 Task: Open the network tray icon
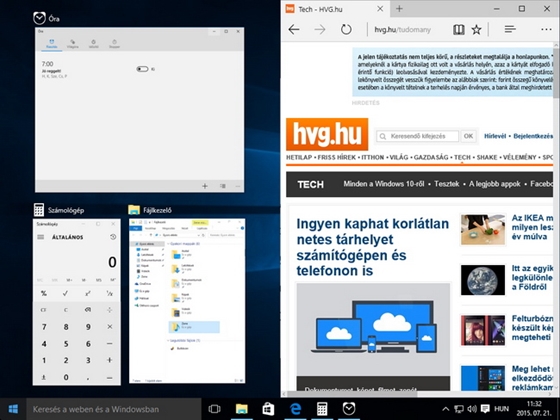(x=459, y=409)
